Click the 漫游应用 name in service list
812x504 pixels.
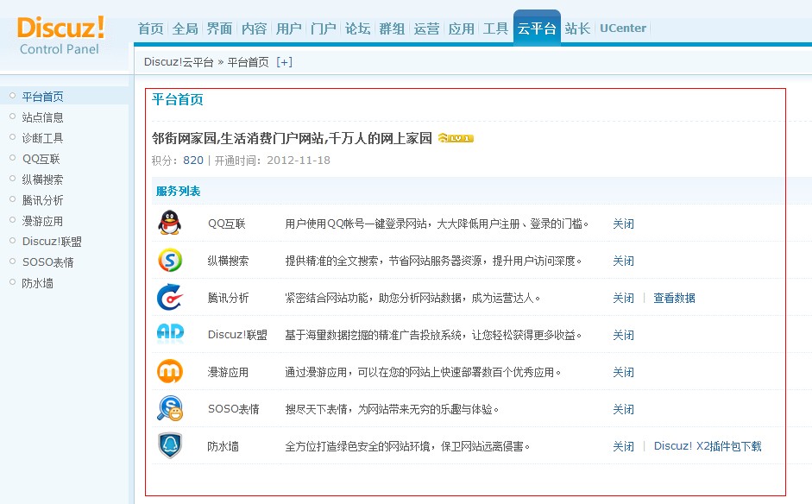[229, 372]
